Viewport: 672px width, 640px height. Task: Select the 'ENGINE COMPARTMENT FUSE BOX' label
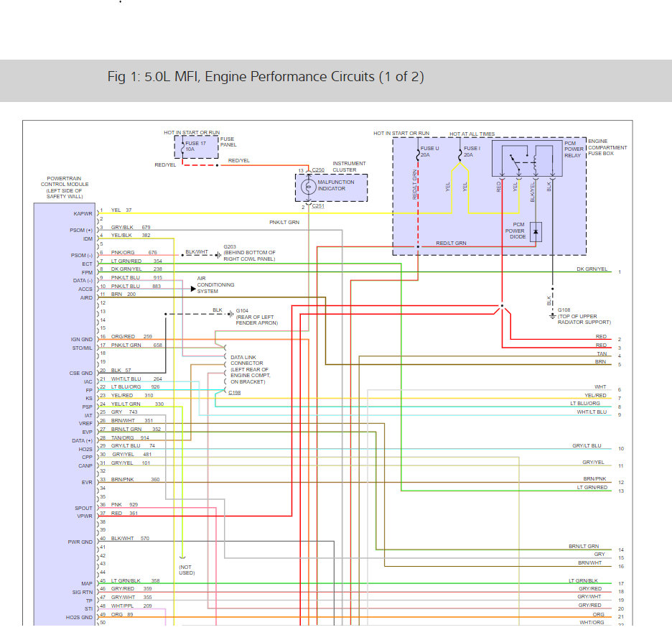click(607, 147)
